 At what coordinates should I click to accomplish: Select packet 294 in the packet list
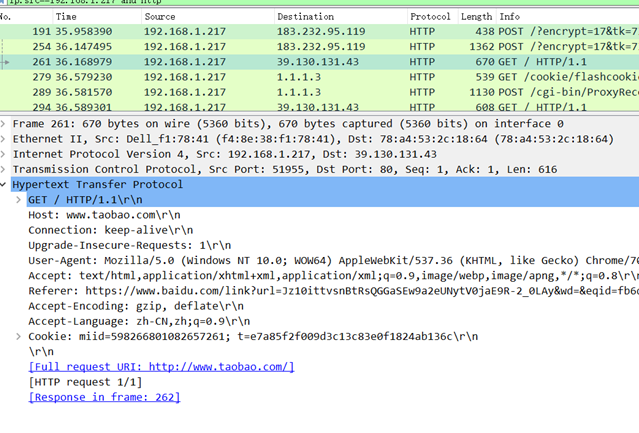[x=320, y=107]
